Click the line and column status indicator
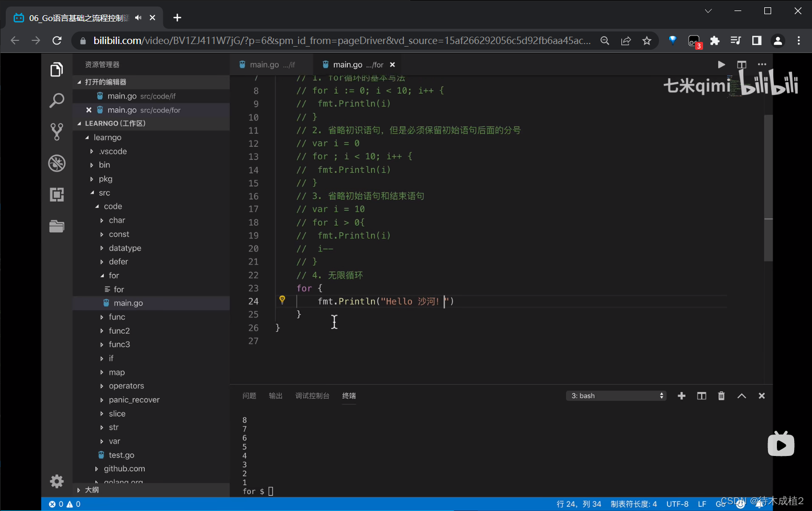 tap(579, 504)
